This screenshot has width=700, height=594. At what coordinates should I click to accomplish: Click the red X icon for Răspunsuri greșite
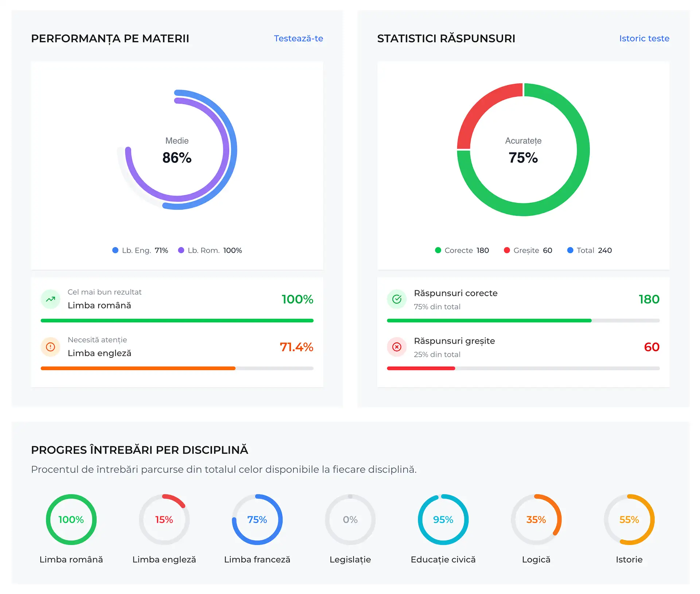coord(397,347)
